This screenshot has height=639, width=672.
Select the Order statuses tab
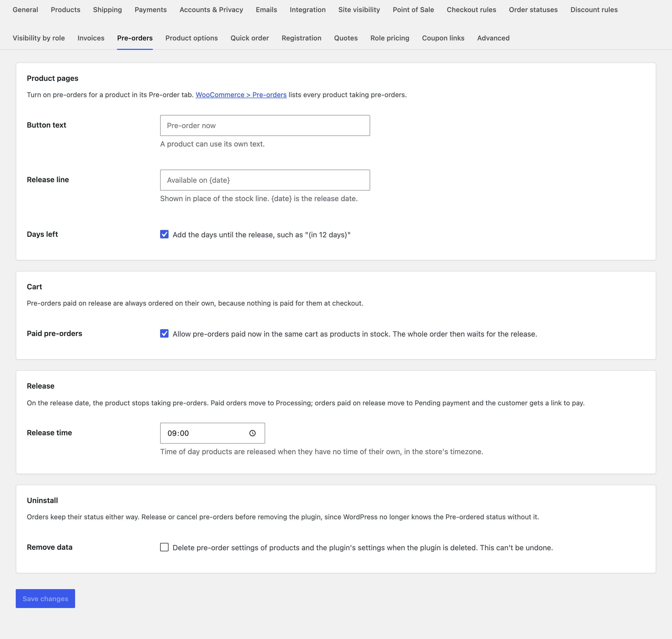click(533, 10)
